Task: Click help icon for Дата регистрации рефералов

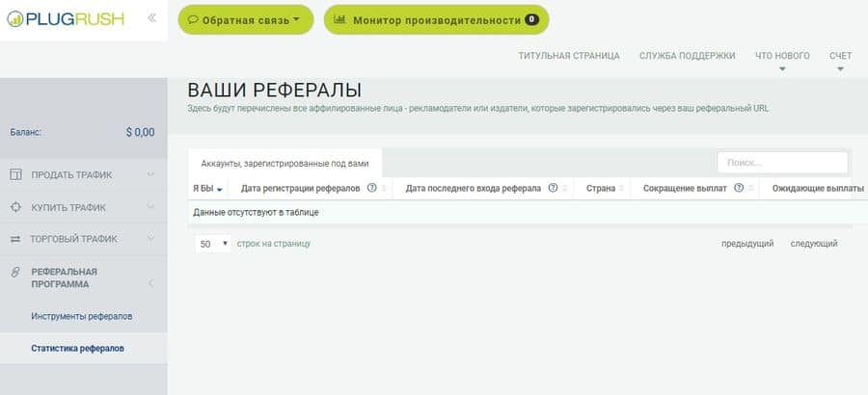Action: pyautogui.click(x=372, y=188)
